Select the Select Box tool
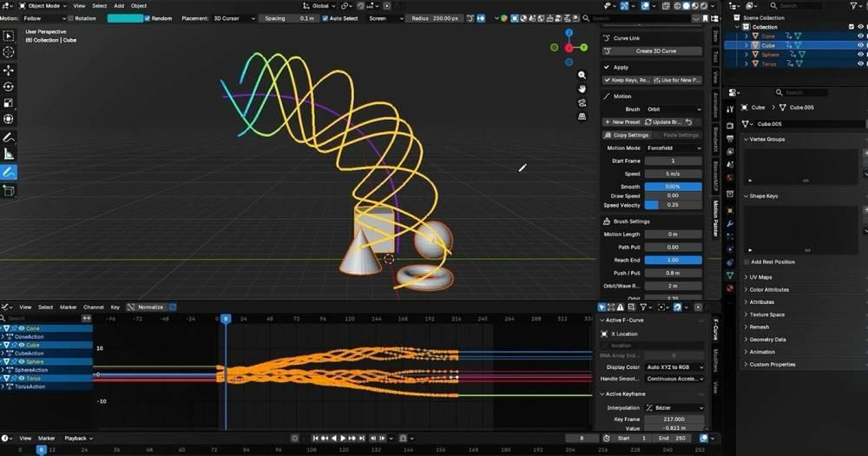868x456 pixels. [x=9, y=36]
